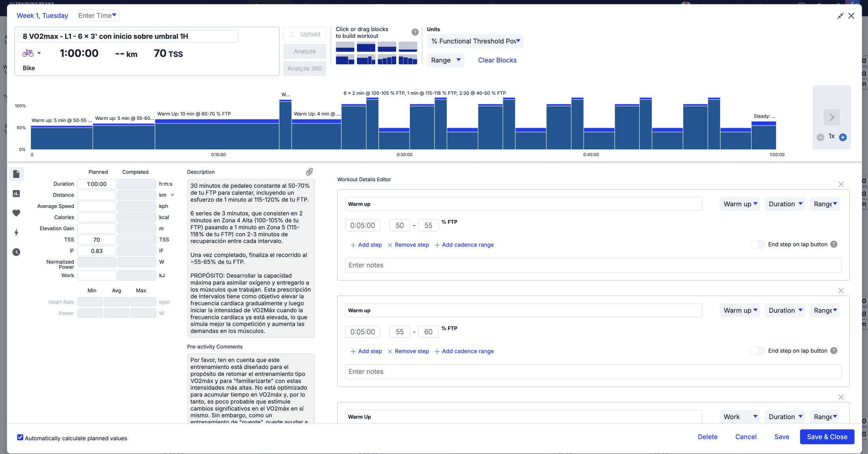The height and width of the screenshot is (454, 868).
Task: Add cadence range to the 55-60 block
Action: point(464,351)
